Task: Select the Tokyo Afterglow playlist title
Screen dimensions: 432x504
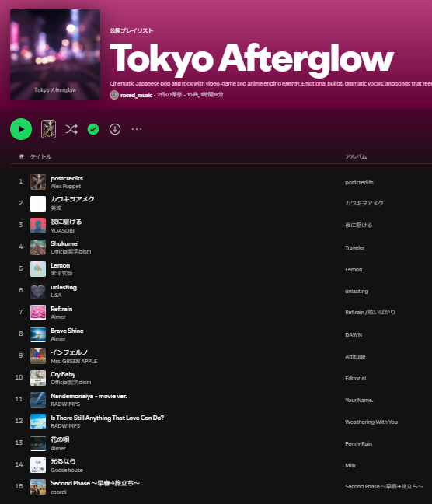Action: click(x=252, y=58)
